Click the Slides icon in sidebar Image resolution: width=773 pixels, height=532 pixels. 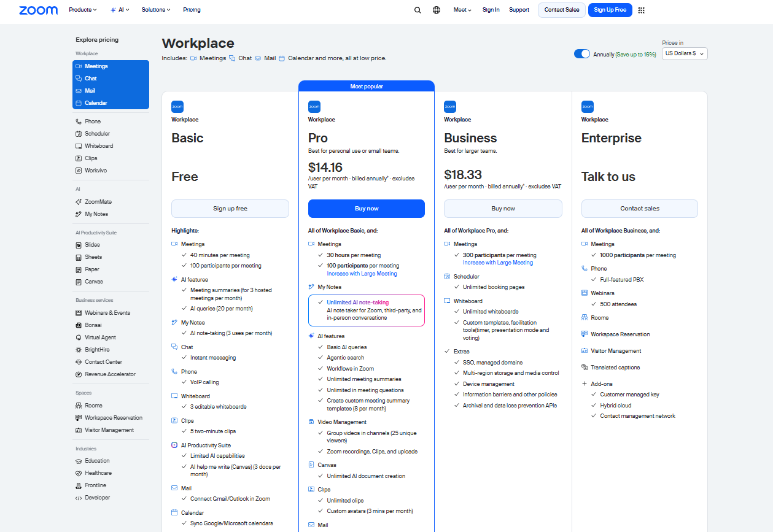pyautogui.click(x=79, y=245)
